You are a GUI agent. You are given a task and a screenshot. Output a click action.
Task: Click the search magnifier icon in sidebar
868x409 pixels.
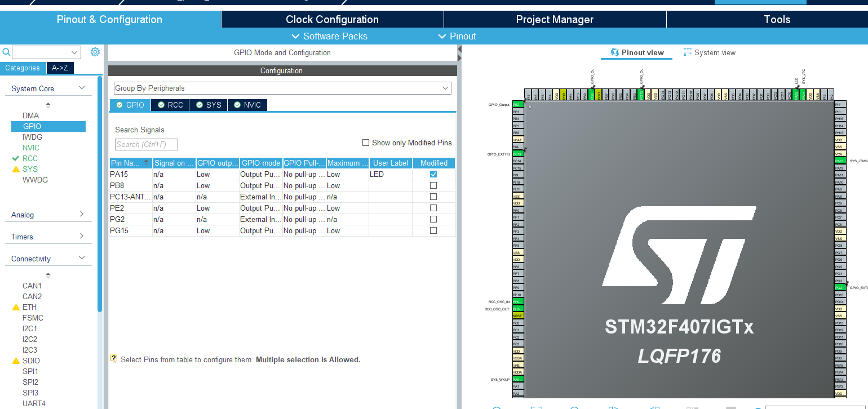[6, 52]
